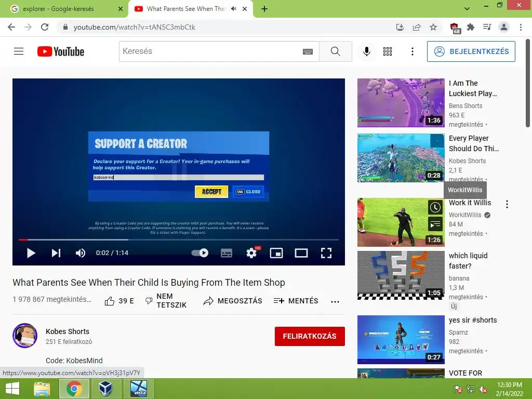Like the video (39 E)
The width and height of the screenshot is (532, 399).
tap(119, 301)
